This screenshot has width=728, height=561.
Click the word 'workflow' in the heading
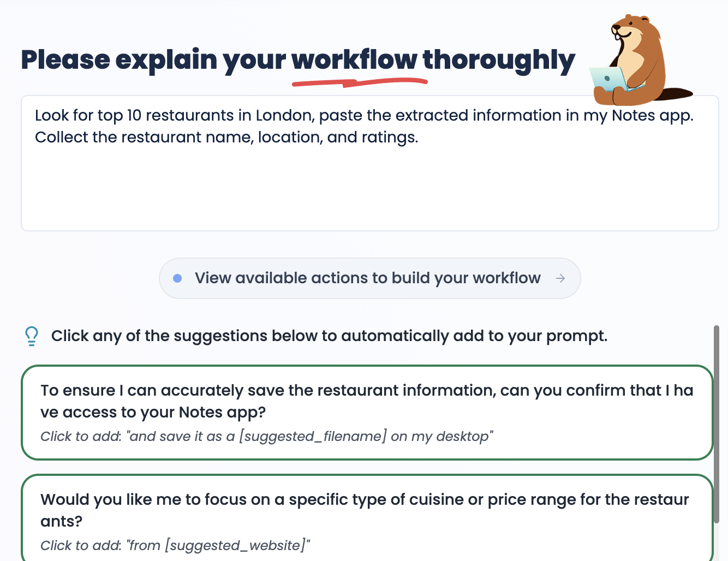coord(355,60)
